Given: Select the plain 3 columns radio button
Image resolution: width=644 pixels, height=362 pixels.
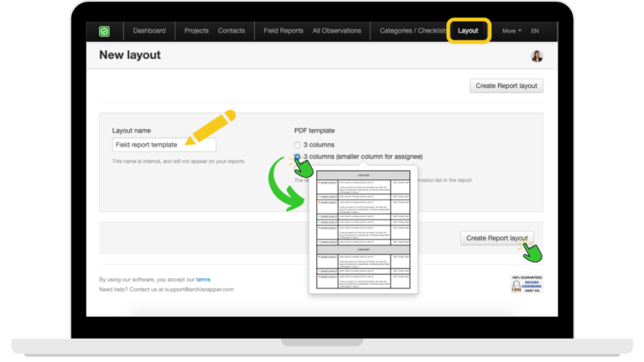Looking at the screenshot, I should (297, 145).
